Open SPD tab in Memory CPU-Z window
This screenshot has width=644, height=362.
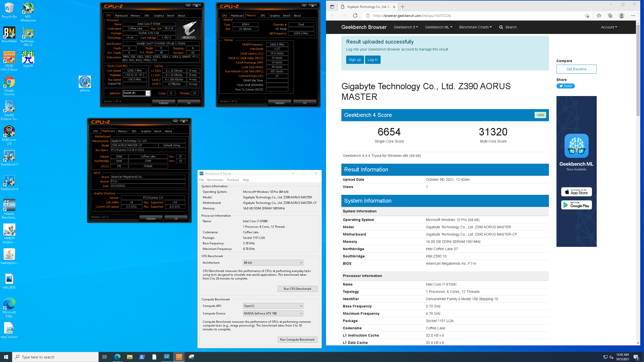pyautogui.click(x=263, y=16)
